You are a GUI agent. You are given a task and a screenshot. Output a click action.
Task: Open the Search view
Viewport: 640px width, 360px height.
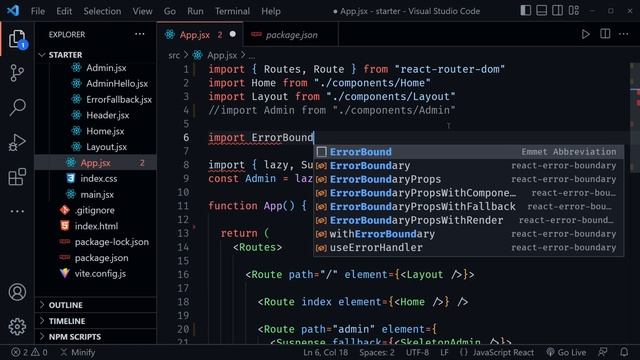click(17, 108)
